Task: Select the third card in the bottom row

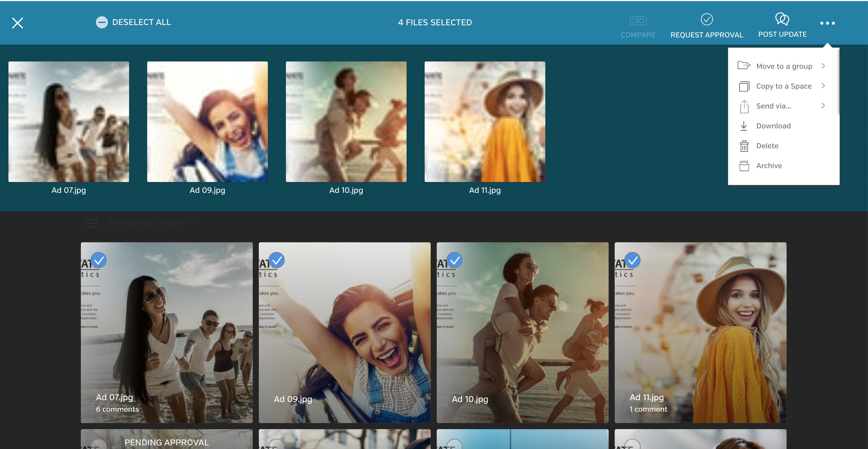Action: [x=454, y=444]
